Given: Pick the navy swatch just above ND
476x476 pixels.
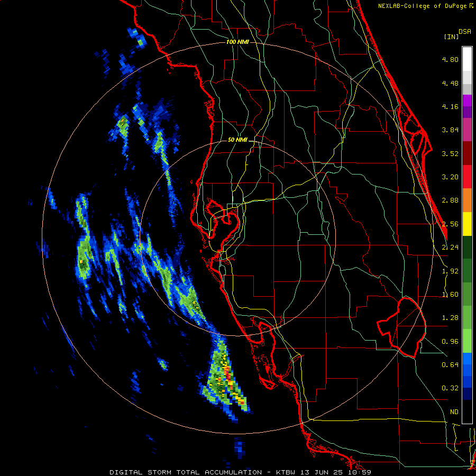Looking at the screenshot, I should (467, 394).
